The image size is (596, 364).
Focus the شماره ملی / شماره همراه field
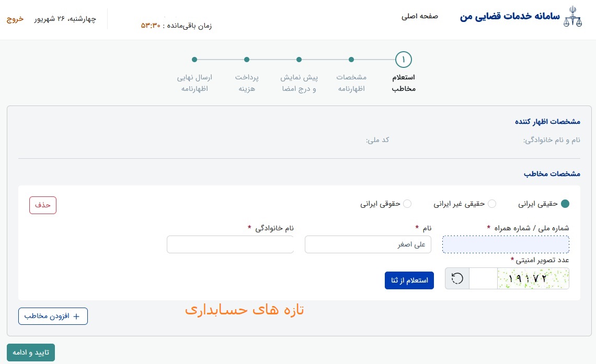click(x=506, y=244)
